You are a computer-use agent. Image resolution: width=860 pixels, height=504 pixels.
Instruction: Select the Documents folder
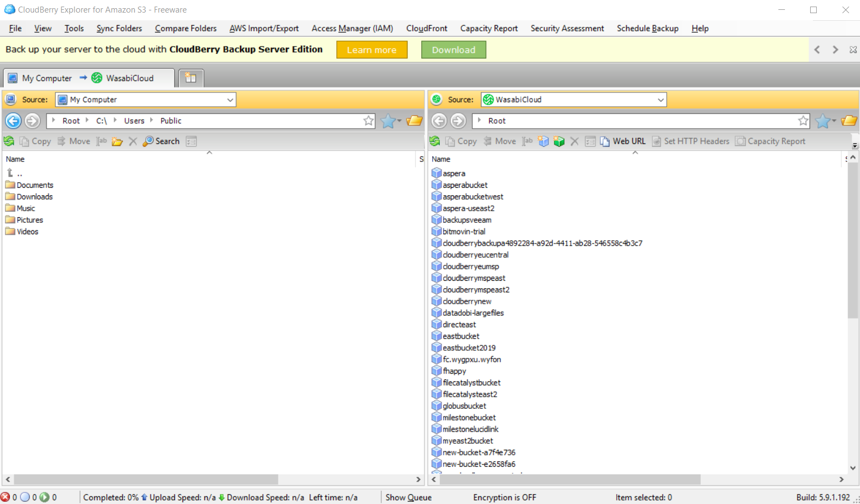[29, 185]
